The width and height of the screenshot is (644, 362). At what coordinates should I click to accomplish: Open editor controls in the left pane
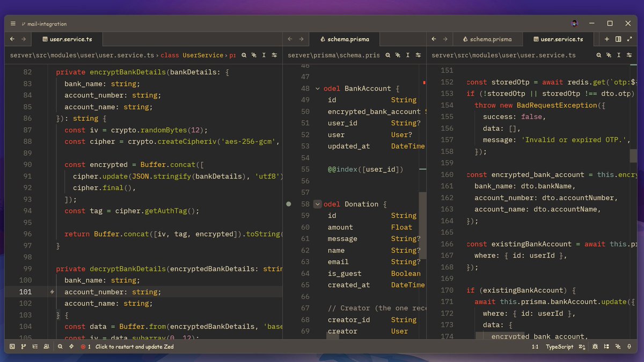274,55
